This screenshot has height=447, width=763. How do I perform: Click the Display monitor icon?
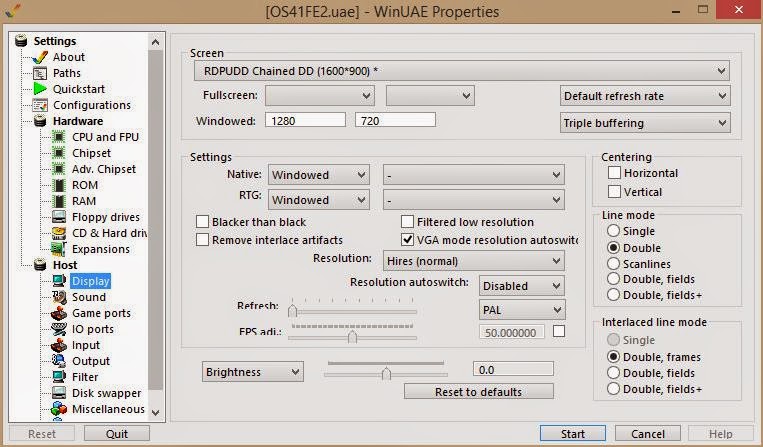point(59,281)
